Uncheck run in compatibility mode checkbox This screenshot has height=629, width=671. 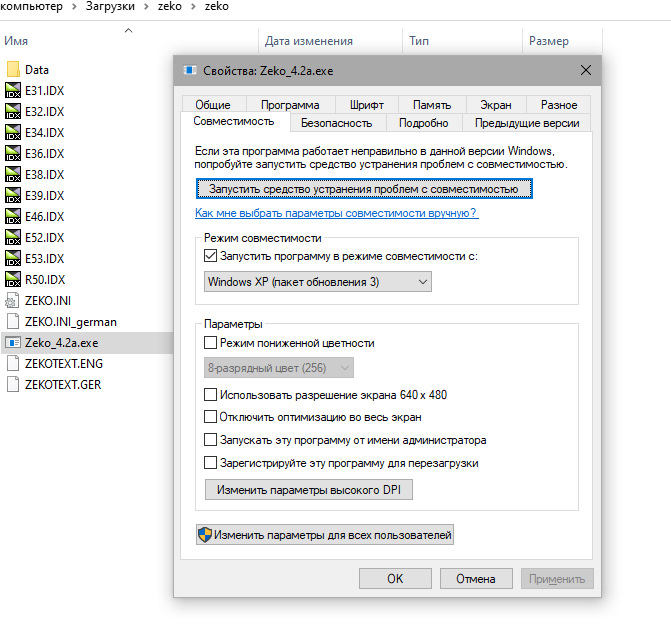[210, 256]
